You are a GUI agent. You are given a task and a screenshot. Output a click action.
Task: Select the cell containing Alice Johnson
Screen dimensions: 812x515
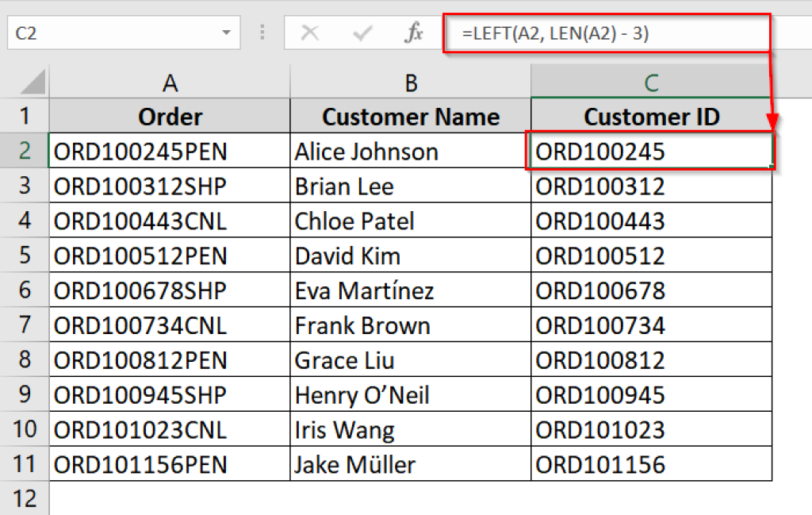[x=410, y=151]
